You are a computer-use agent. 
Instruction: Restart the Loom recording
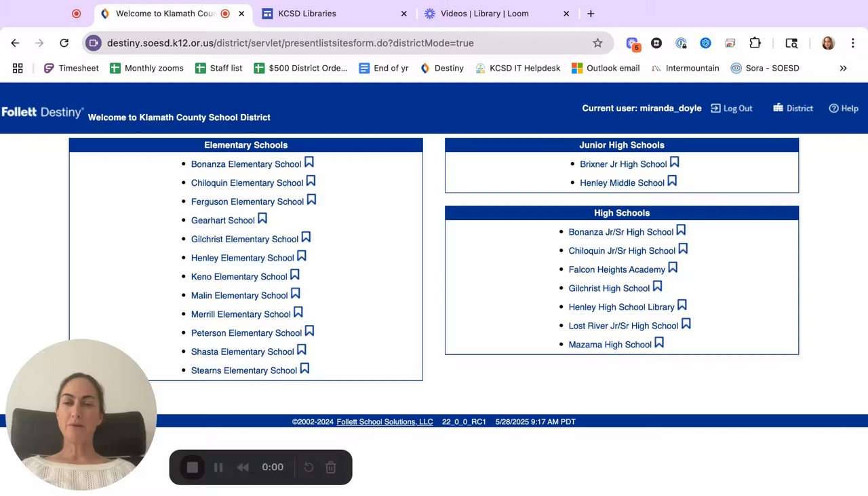309,467
